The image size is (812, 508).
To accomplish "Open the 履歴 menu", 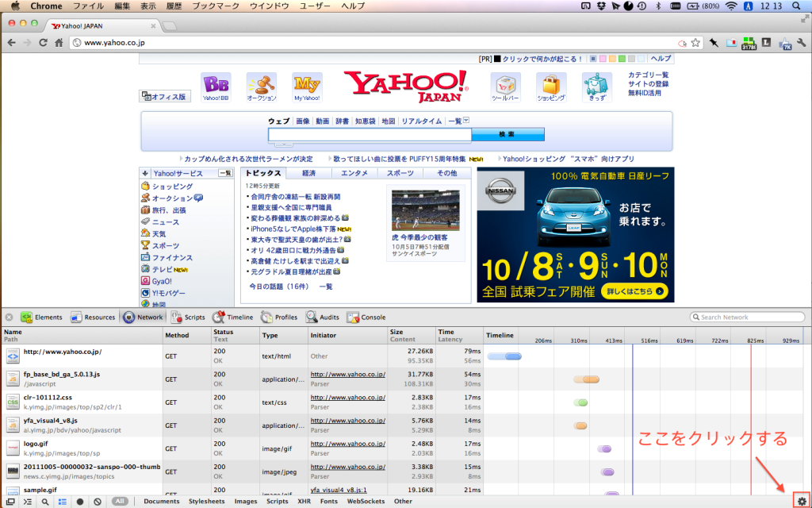I will 174,6.
